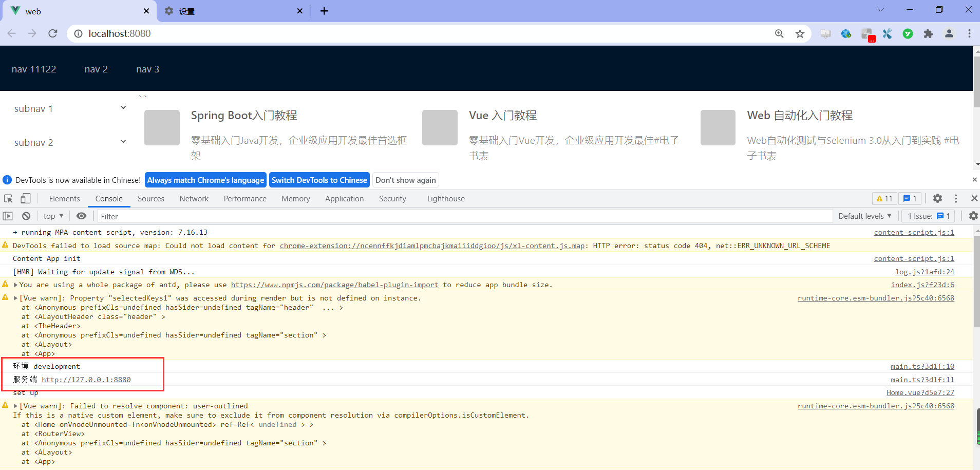Go back to the previous page
Image resolution: width=980 pixels, height=470 pixels.
12,33
